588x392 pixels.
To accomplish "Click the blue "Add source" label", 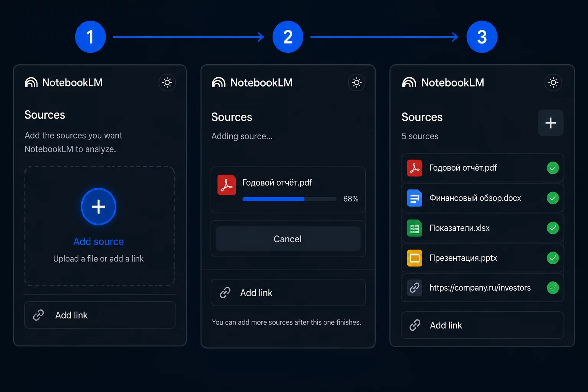I will coord(99,242).
